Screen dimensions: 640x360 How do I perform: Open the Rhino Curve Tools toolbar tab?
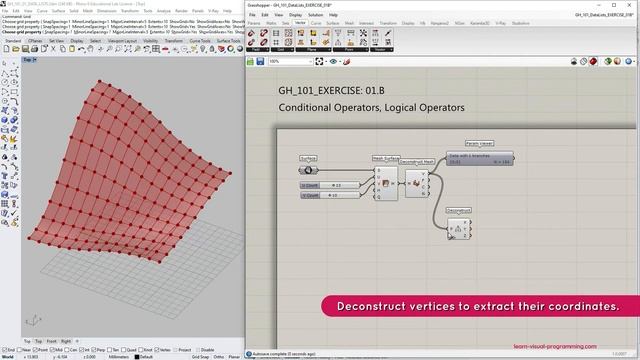click(x=200, y=41)
